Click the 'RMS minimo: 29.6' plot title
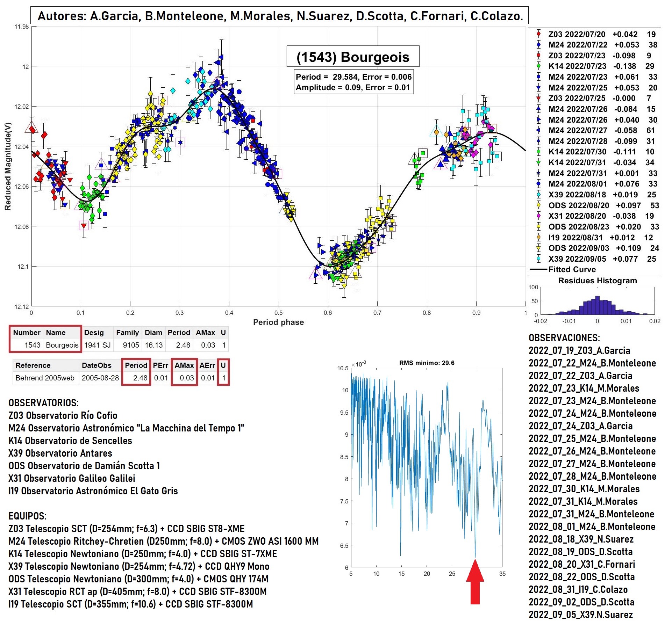The height and width of the screenshot is (625, 672). coord(427,363)
